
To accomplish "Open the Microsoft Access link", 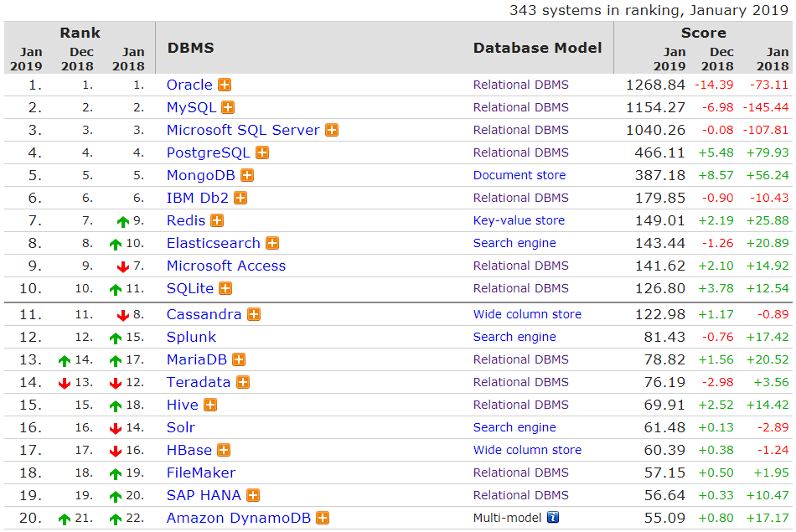I will click(x=226, y=266).
